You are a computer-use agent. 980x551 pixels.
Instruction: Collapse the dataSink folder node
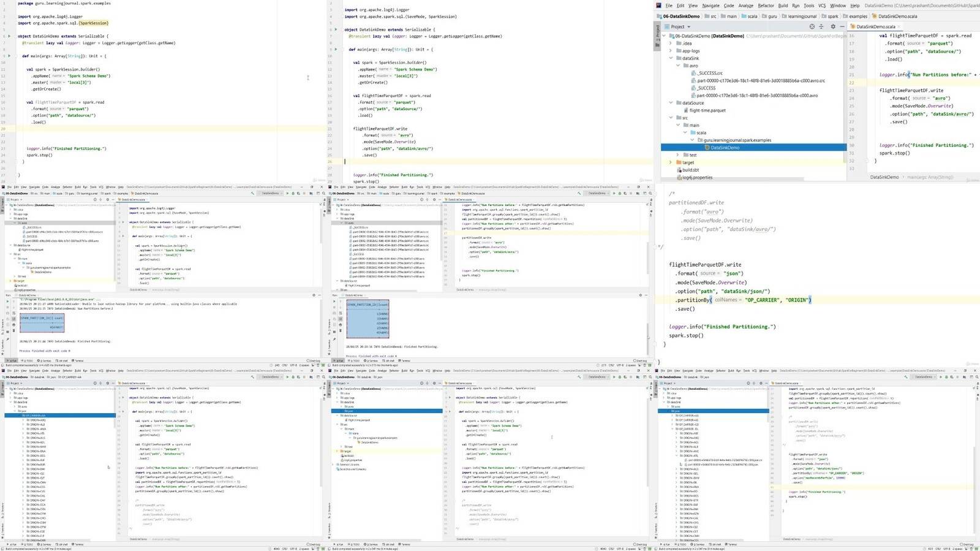(671, 58)
